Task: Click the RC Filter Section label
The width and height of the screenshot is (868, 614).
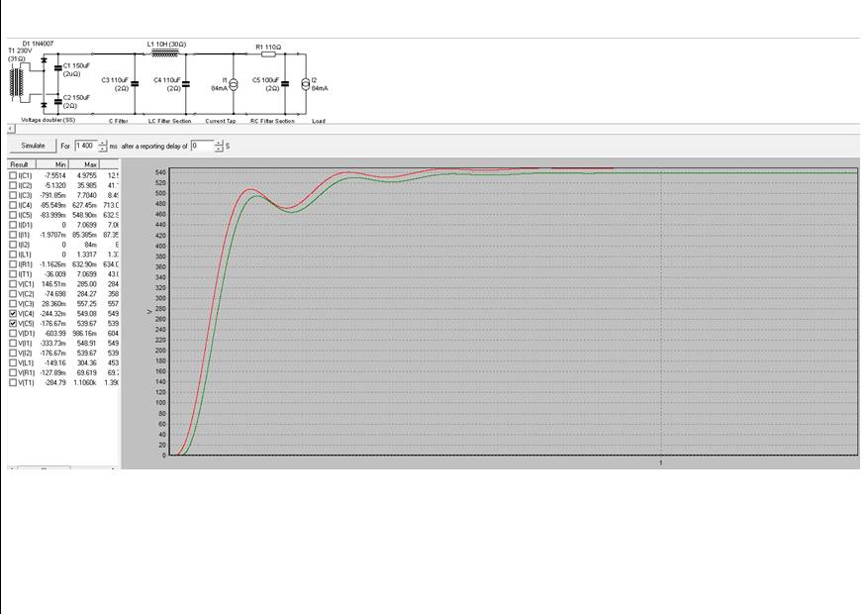Action: point(272,121)
